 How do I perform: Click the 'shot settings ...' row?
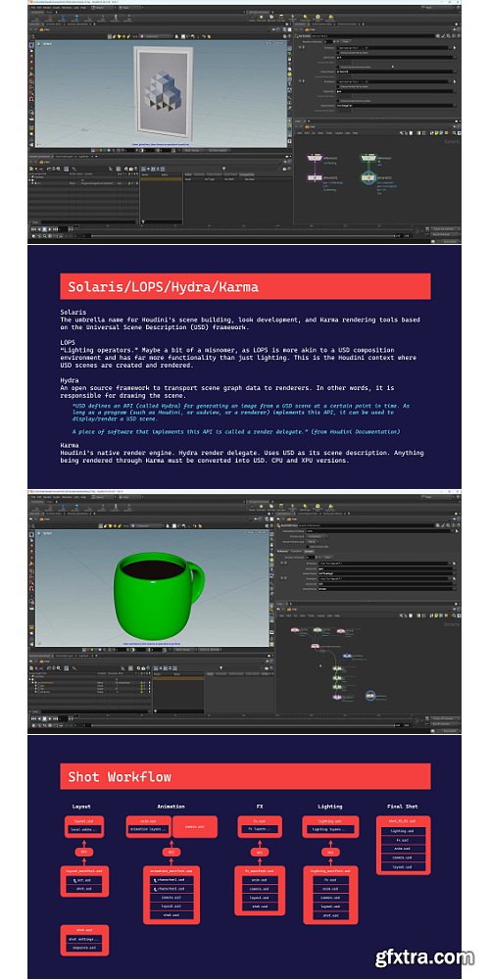pos(84,939)
